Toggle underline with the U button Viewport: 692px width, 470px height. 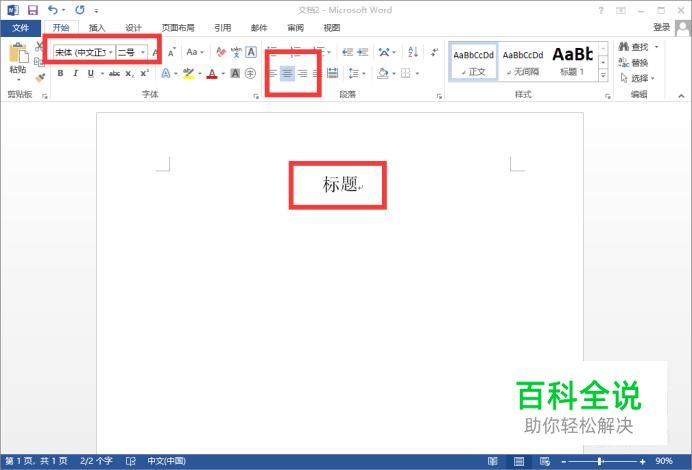(90, 73)
